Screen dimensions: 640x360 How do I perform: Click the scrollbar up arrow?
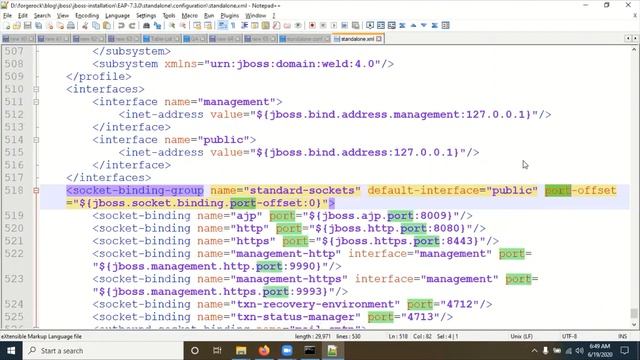point(634,49)
